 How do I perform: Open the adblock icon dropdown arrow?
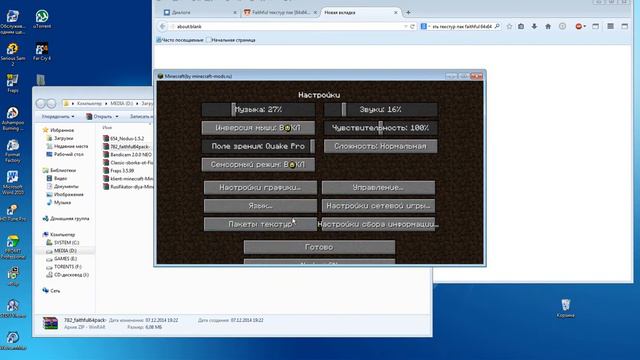click(x=584, y=27)
